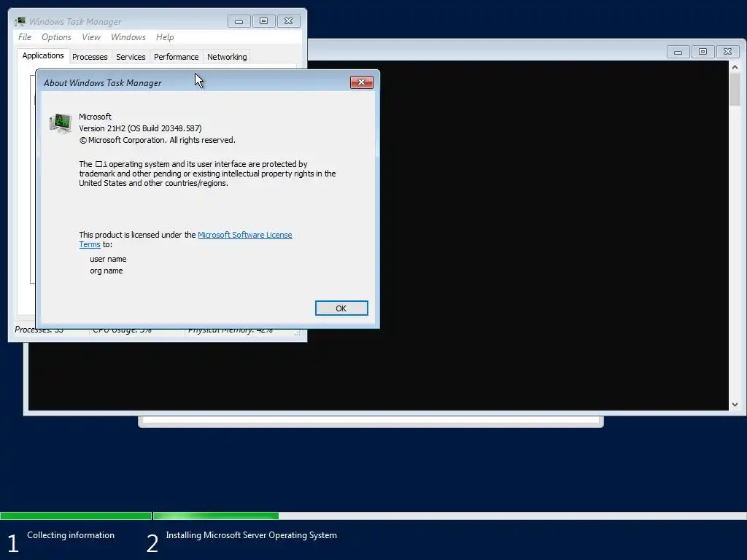
Task: Switch to the Networking tab
Action: [x=227, y=57]
